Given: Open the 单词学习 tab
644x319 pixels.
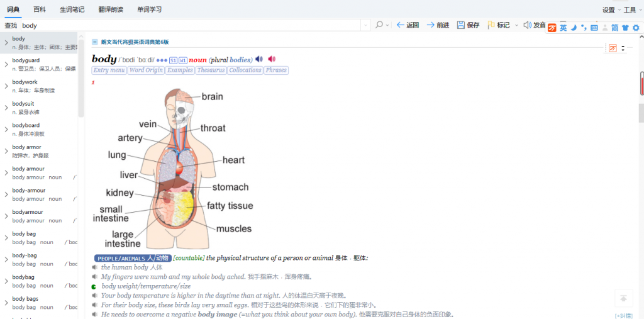Looking at the screenshot, I should click(150, 9).
